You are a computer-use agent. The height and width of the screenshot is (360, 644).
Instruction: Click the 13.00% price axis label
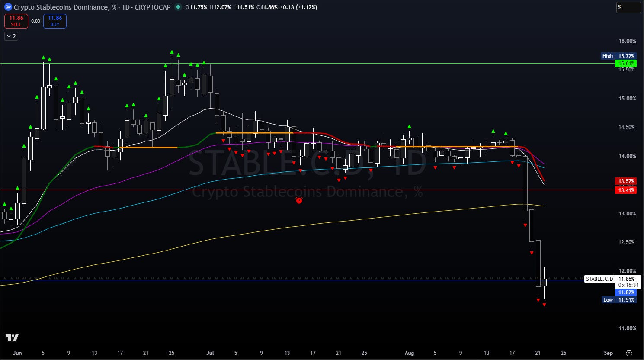pyautogui.click(x=627, y=214)
